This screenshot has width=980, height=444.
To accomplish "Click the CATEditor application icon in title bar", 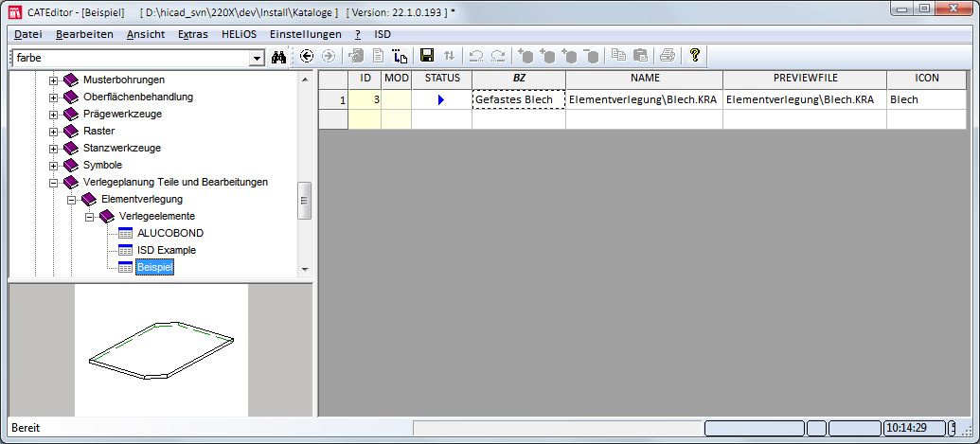I will [x=15, y=10].
